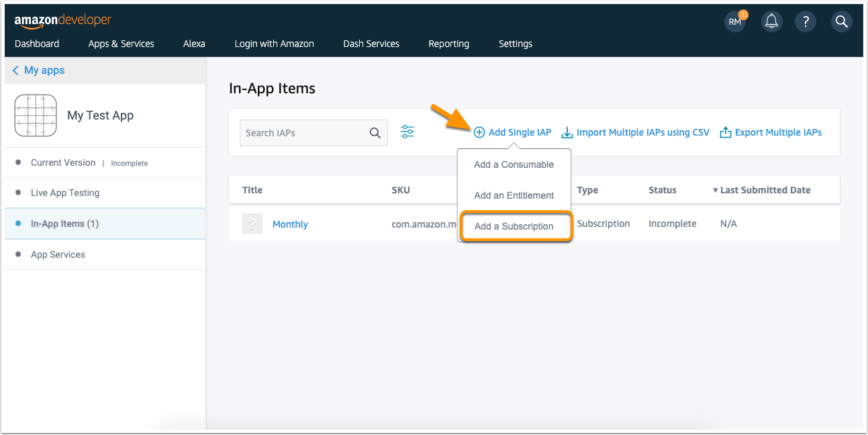Image resolution: width=868 pixels, height=435 pixels.
Task: Click the magnifier icon in Search IAPs field
Action: point(375,133)
